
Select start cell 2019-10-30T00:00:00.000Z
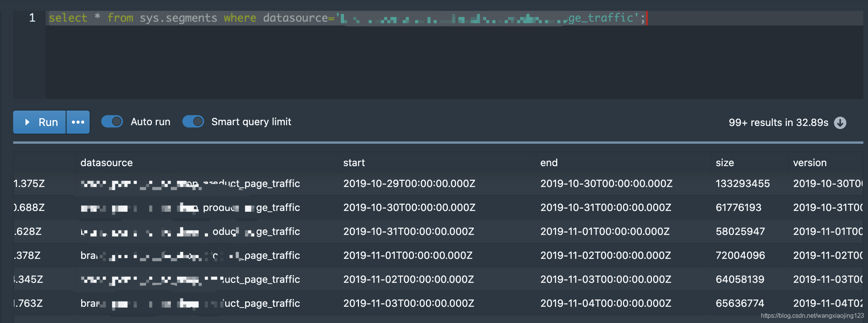tap(409, 207)
